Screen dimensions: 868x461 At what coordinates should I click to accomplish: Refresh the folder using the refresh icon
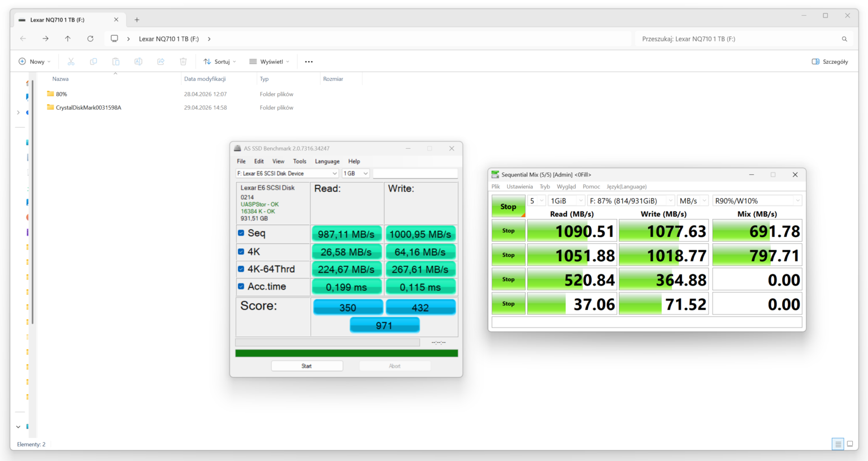coord(90,38)
